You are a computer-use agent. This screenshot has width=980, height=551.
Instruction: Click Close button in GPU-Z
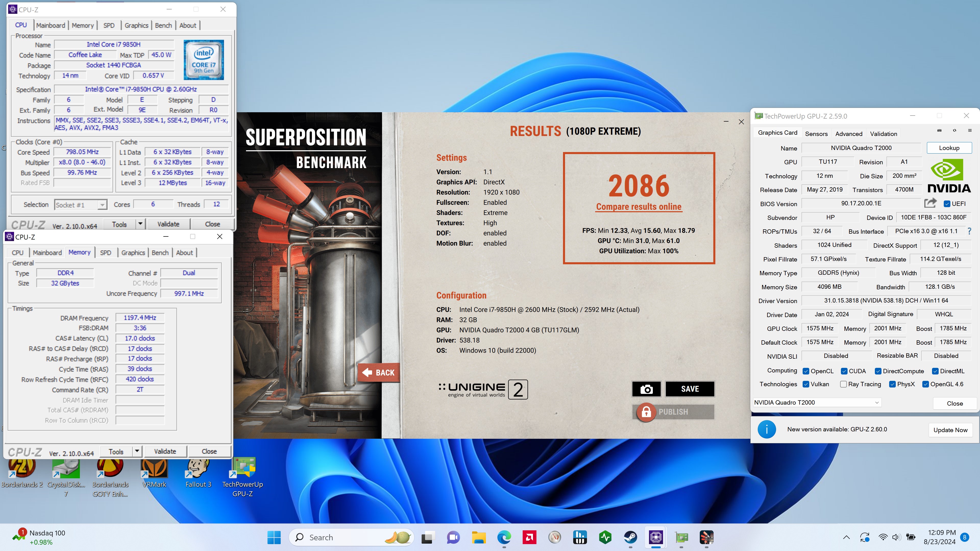954,404
